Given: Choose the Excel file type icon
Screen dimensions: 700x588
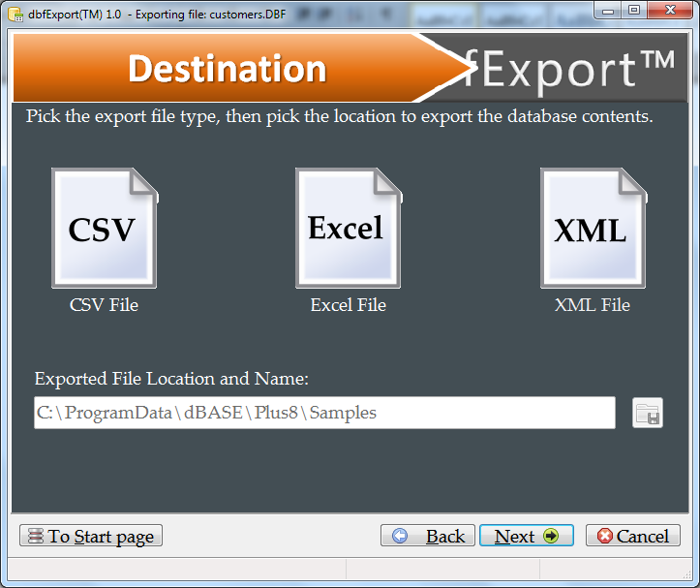Looking at the screenshot, I should click(x=349, y=228).
